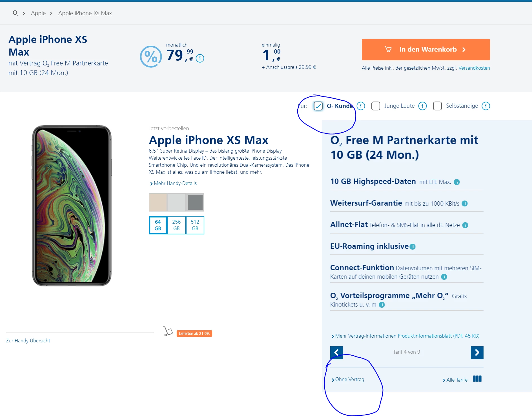Click the tariff comparison columns icon

point(477,379)
